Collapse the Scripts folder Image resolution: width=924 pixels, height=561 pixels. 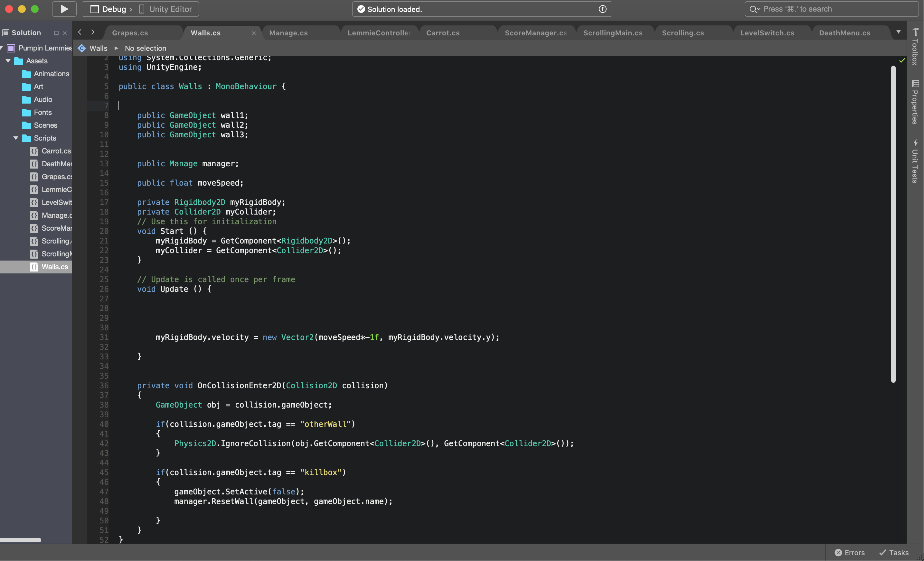(16, 138)
